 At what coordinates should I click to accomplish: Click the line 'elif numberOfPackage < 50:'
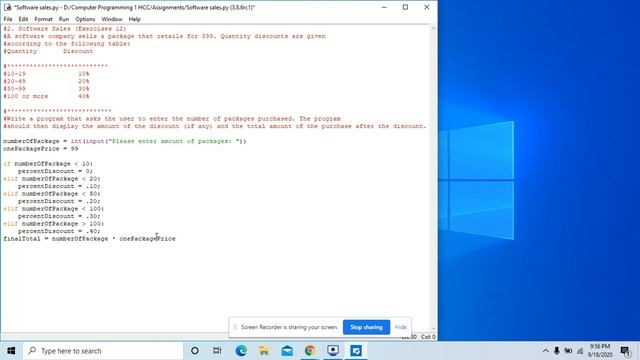click(x=52, y=193)
